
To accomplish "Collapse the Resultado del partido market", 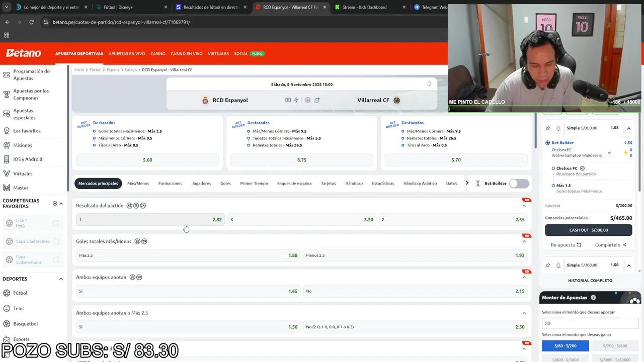I will pyautogui.click(x=524, y=206).
